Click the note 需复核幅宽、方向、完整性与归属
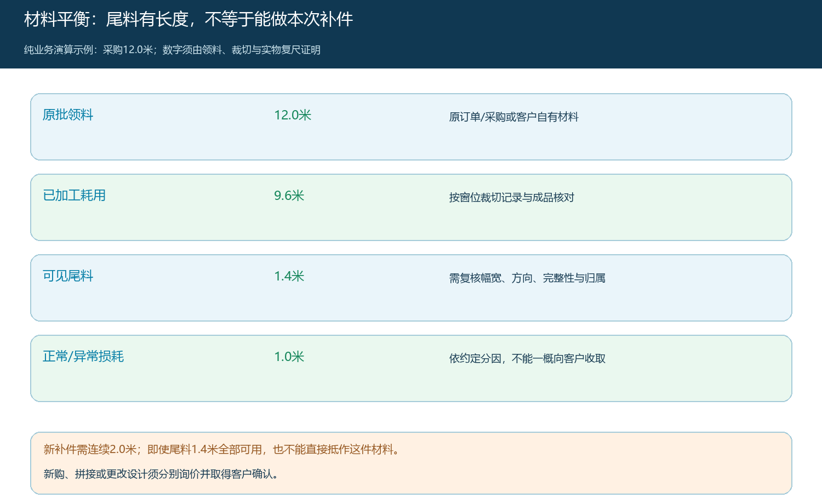This screenshot has height=504, width=822. pos(527,278)
